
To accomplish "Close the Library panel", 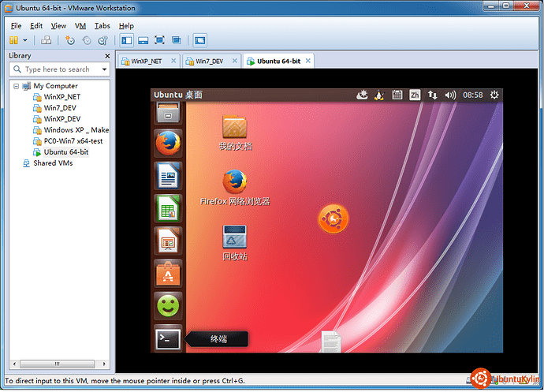I will point(108,55).
